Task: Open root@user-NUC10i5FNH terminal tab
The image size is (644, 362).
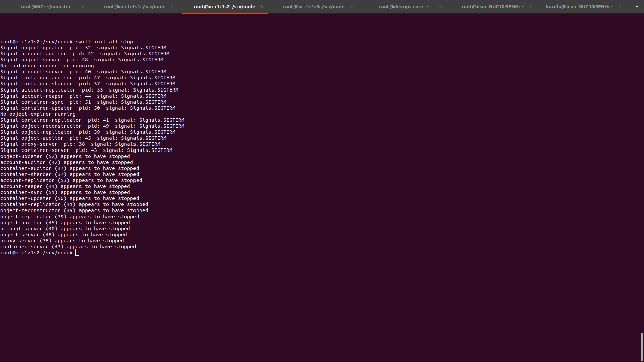Action: click(492, 7)
